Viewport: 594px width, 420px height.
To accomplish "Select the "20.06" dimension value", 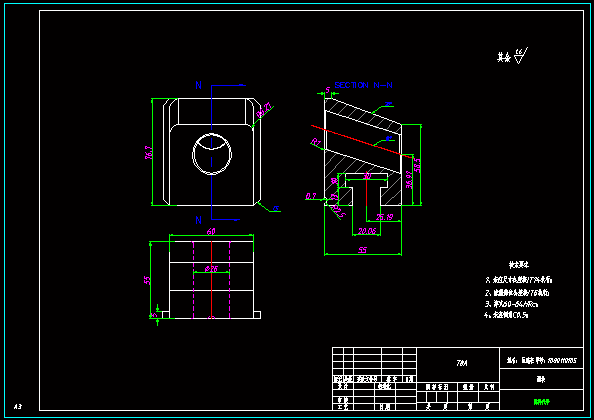I will tap(367, 231).
